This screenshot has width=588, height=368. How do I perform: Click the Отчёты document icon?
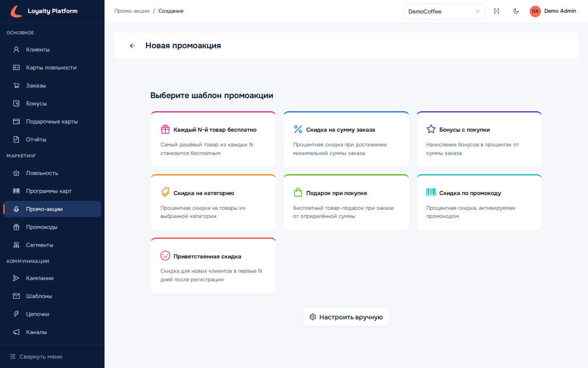(x=16, y=139)
